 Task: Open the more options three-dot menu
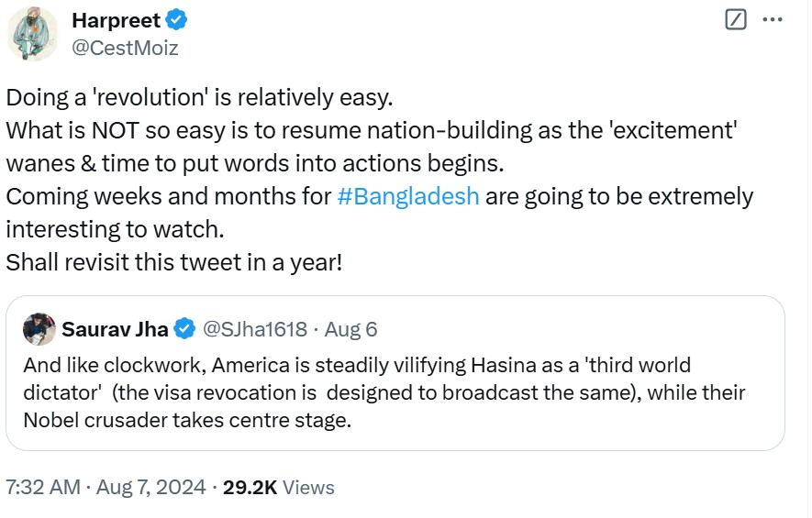(773, 19)
